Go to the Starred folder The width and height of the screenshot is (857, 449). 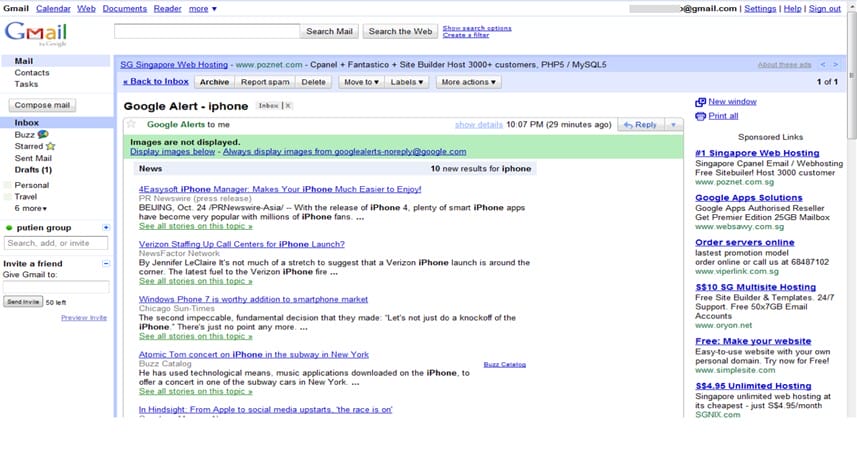(28, 146)
